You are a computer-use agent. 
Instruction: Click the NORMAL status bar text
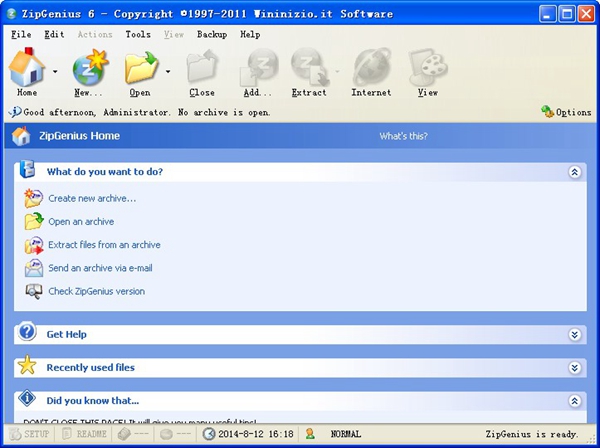(x=346, y=434)
